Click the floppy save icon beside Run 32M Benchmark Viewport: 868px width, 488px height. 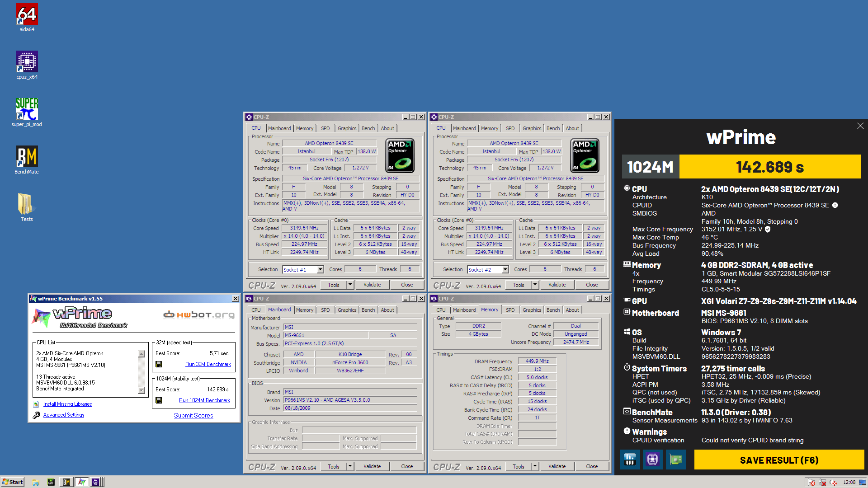click(159, 364)
